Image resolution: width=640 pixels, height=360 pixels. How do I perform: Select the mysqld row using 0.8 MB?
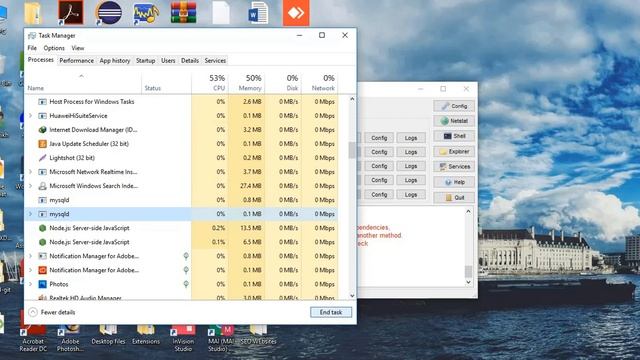tap(181, 200)
